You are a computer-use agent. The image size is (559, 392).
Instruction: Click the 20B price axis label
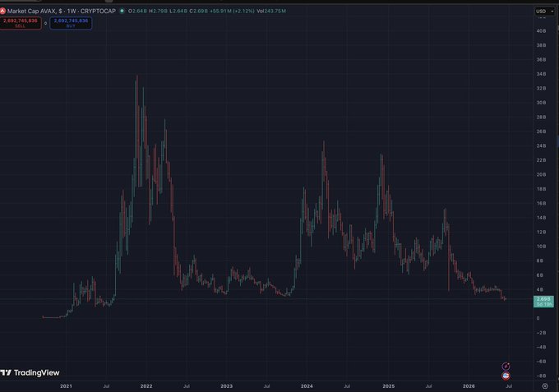point(541,174)
